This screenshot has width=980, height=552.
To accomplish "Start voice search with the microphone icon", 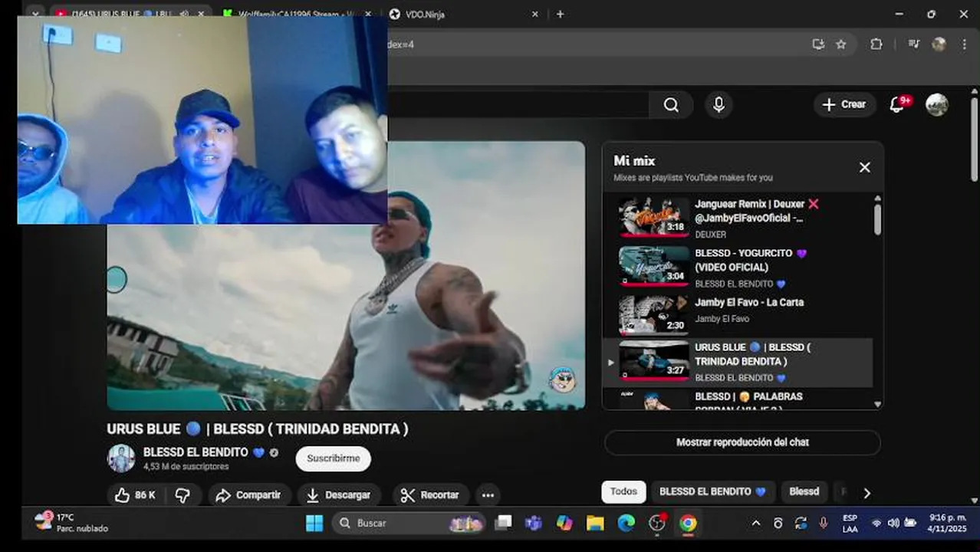I will (x=719, y=105).
